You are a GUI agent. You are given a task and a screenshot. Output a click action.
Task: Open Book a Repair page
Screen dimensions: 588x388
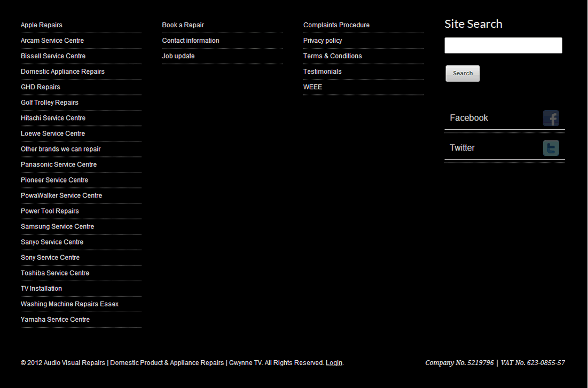click(x=183, y=25)
